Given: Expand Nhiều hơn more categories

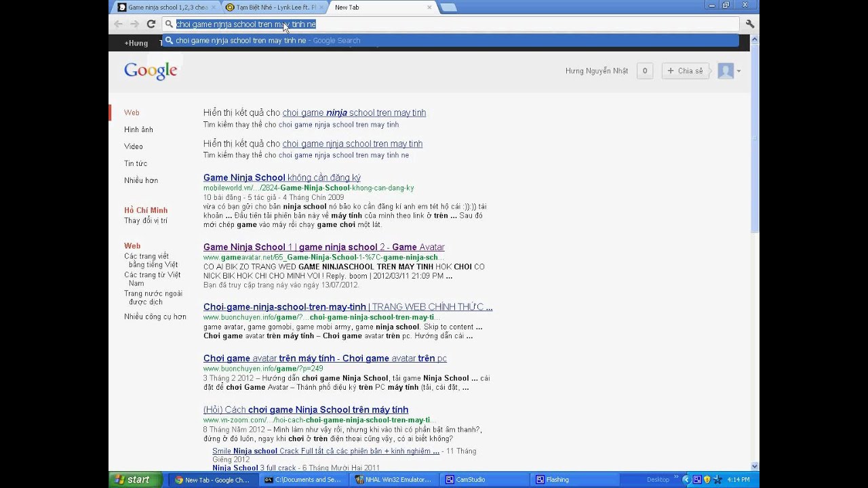Looking at the screenshot, I should [x=141, y=180].
